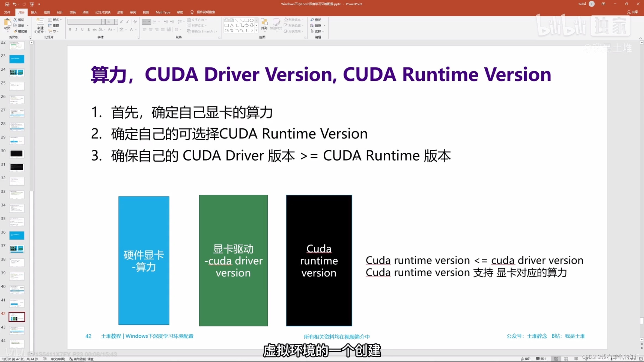Toggle the 备注 notes pane
644x362 pixels.
(526, 359)
